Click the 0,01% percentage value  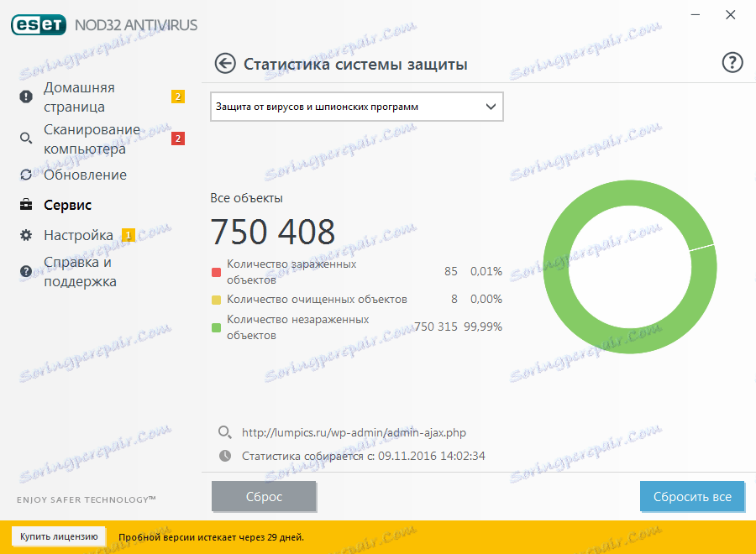point(486,271)
